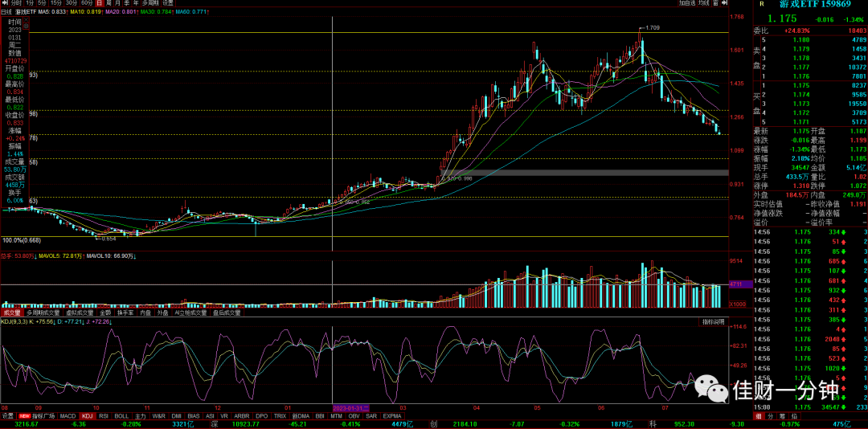The image size is (868, 429).
Task: Select the AI立桩成交量 sub-tab
Action: click(x=191, y=313)
